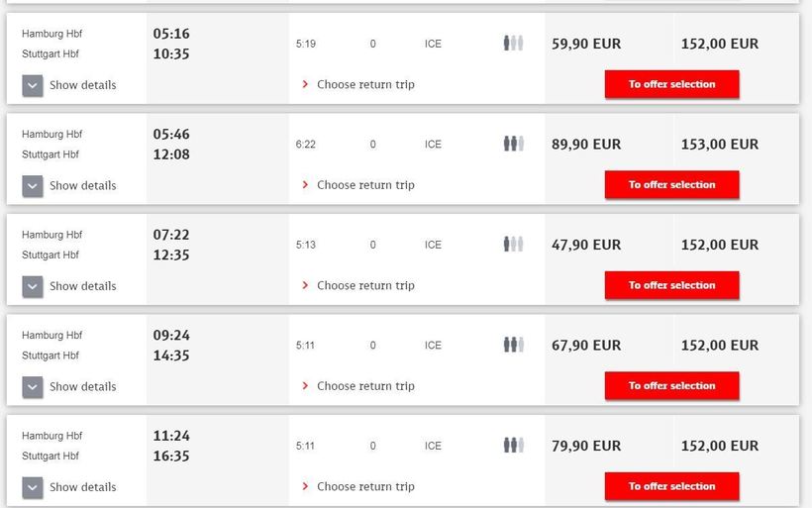The width and height of the screenshot is (812, 508).
Task: Open offer selection for 89,90 EUR fare
Action: pyautogui.click(x=671, y=185)
